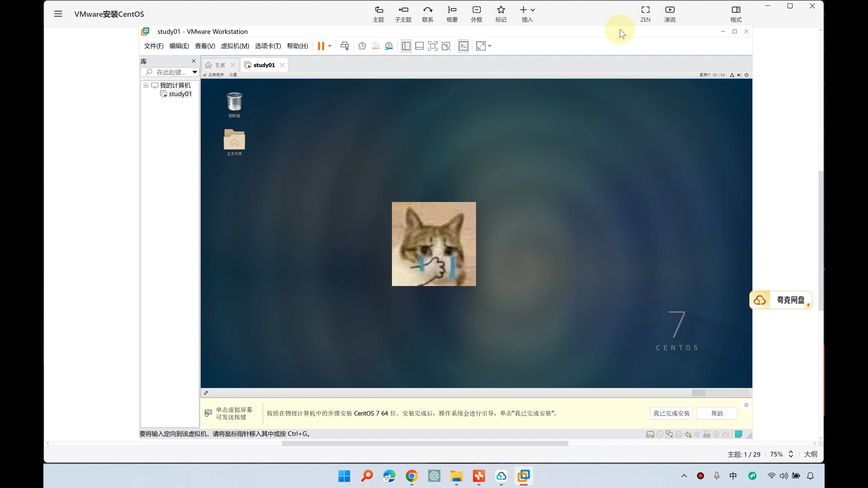Click send Ctrl+Alt+Del toolbar icon
Screen dimensions: 868x488
pyautogui.click(x=345, y=46)
